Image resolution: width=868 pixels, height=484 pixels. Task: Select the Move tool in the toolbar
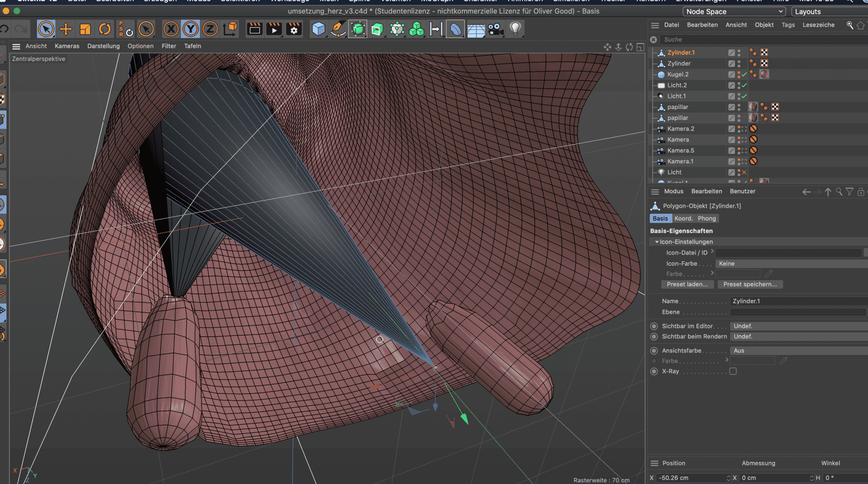pos(66,29)
